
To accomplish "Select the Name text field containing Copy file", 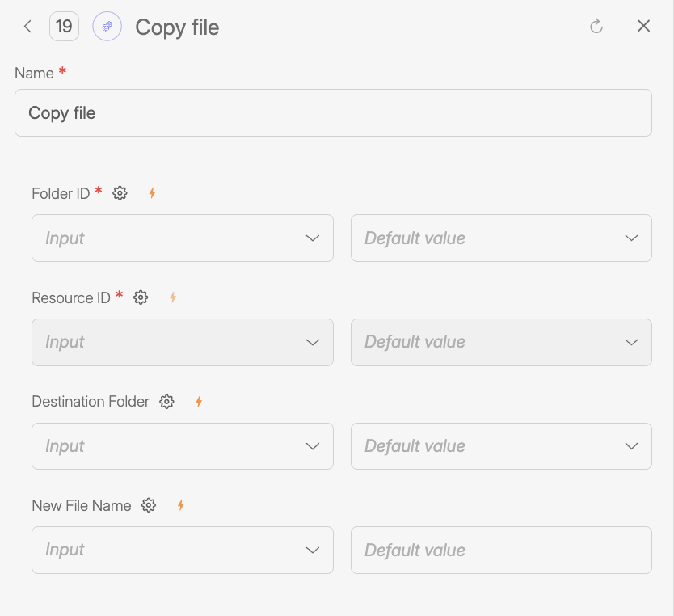I will click(333, 112).
